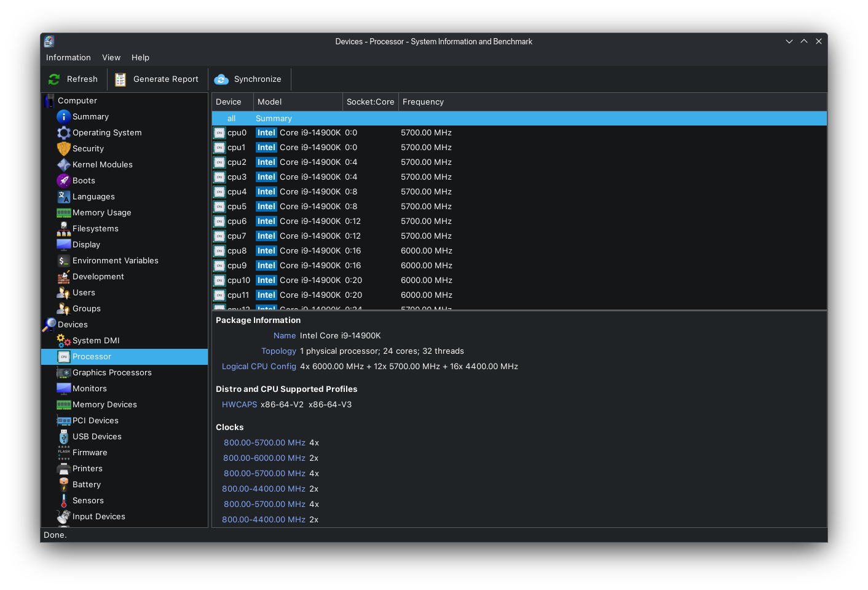The image size is (868, 590).
Task: Select the Users icon
Action: [x=63, y=293]
